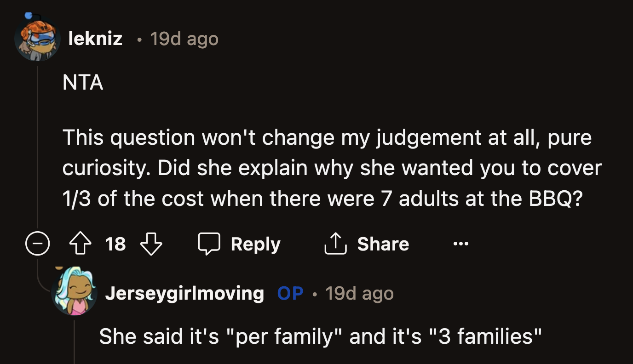Open the overflow menu on lekniz's comment
This screenshot has width=633, height=364.
[x=460, y=244]
